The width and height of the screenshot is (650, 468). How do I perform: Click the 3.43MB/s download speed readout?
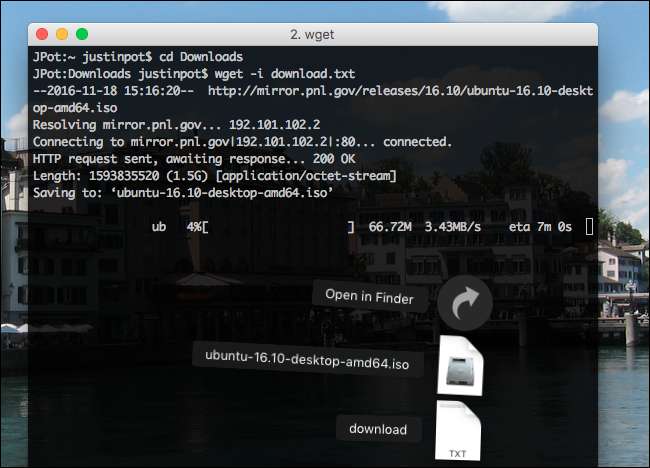(452, 228)
